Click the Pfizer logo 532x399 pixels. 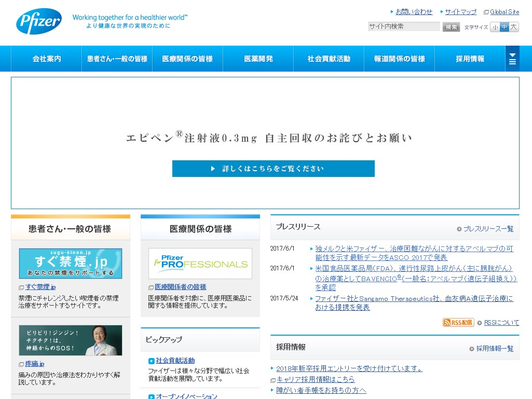click(39, 21)
